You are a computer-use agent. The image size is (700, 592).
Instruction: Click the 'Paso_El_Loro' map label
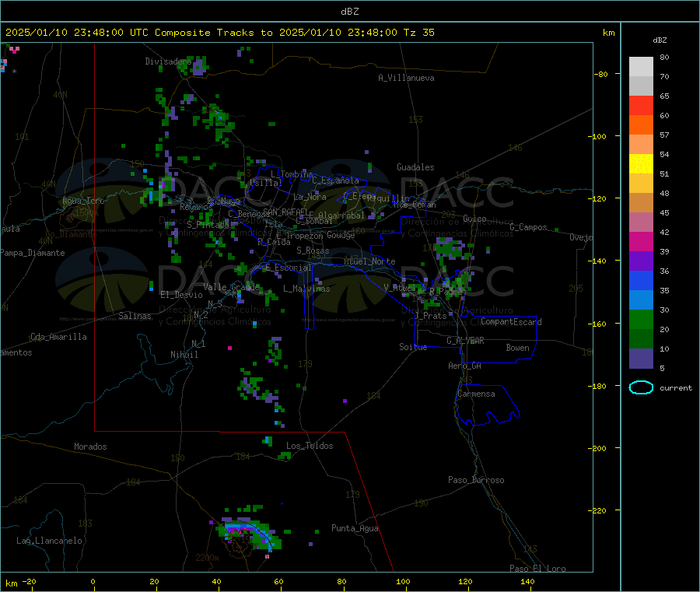[537, 569]
